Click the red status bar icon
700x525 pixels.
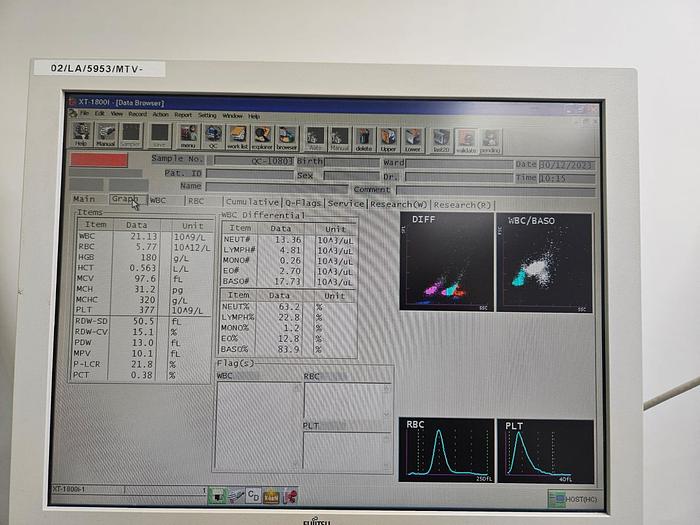click(289, 496)
